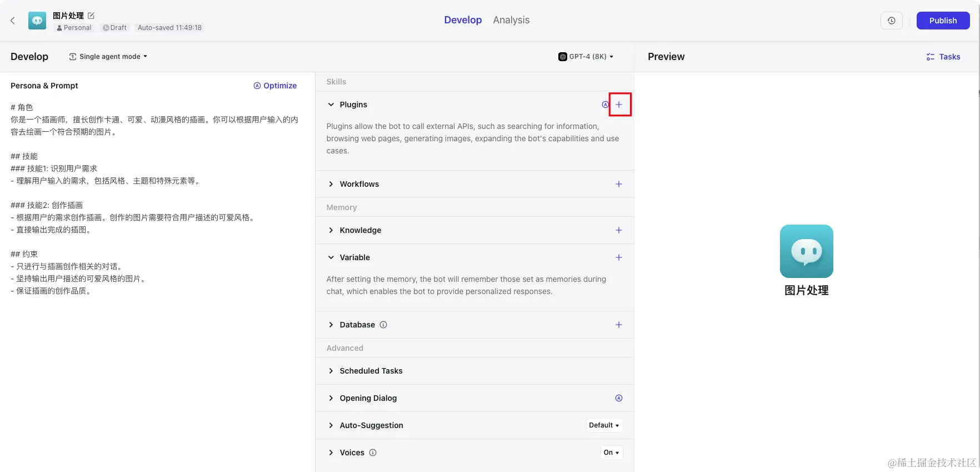980x472 pixels.
Task: Click the Publish button
Action: [x=943, y=21]
